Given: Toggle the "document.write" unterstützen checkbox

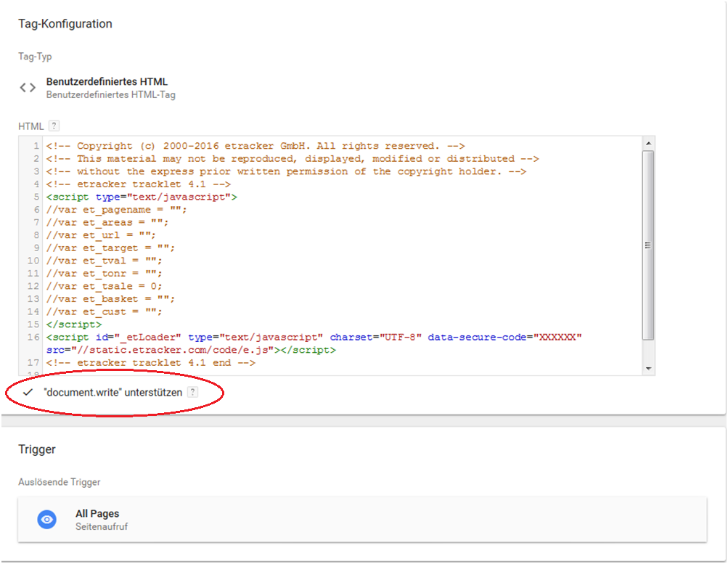Looking at the screenshot, I should pos(28,392).
